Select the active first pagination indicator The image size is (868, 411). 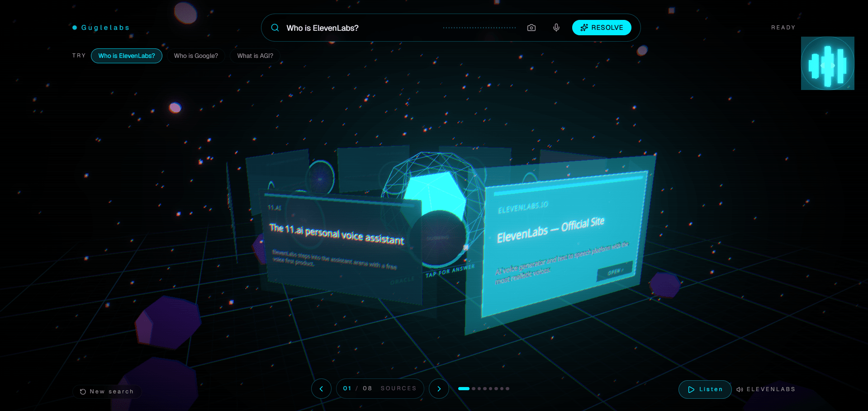[464, 388]
